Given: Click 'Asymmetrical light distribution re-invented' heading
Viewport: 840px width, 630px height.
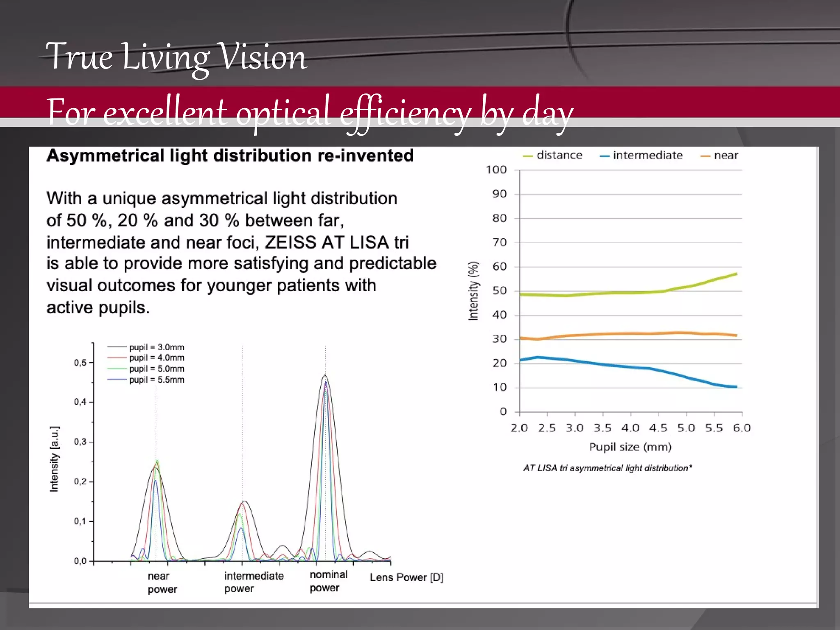Looking at the screenshot, I should (x=230, y=156).
